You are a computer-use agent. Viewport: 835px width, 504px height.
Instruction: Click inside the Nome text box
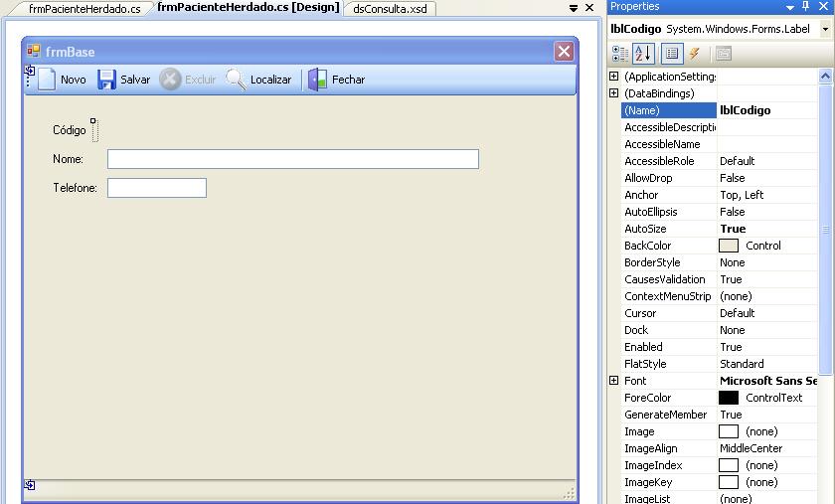click(292, 159)
